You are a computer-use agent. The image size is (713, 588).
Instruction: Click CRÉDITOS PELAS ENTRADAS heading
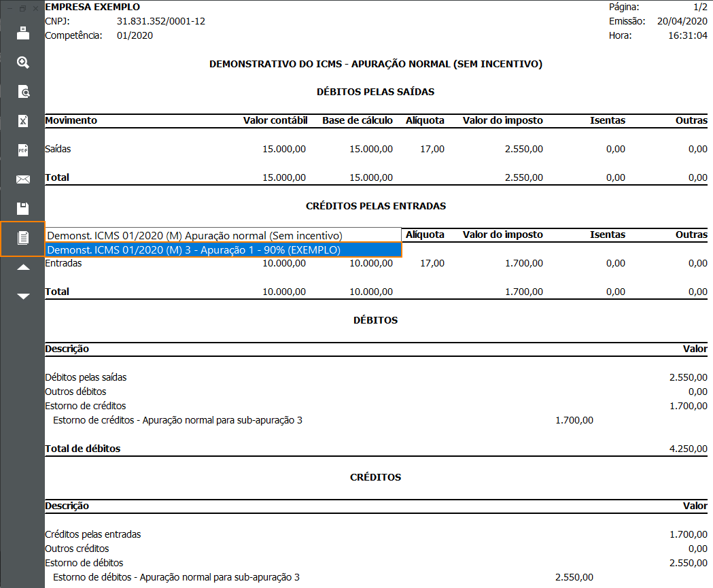point(376,206)
